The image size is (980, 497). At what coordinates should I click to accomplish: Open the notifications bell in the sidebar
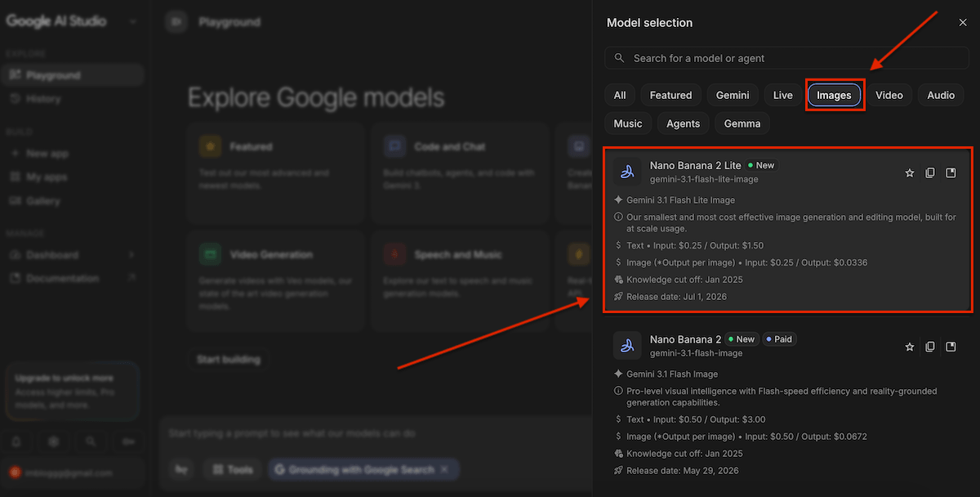17,441
